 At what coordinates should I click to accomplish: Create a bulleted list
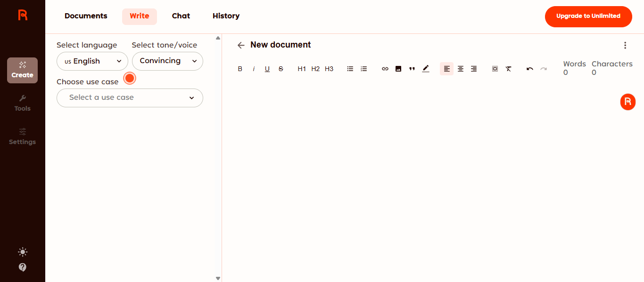click(350, 69)
